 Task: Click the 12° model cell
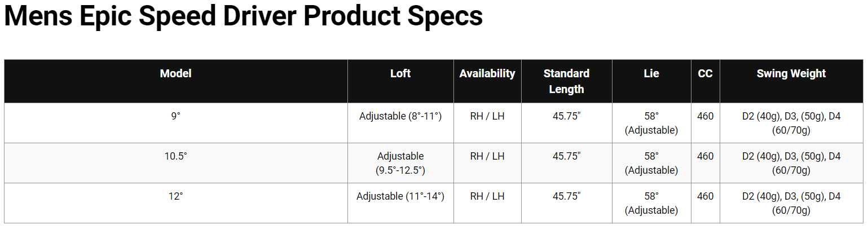pos(175,196)
